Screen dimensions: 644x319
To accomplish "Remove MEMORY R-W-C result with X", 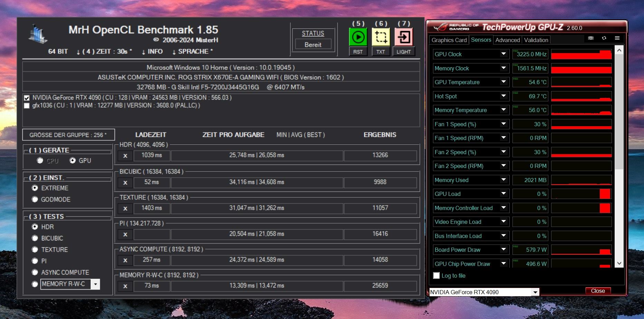I will click(125, 286).
